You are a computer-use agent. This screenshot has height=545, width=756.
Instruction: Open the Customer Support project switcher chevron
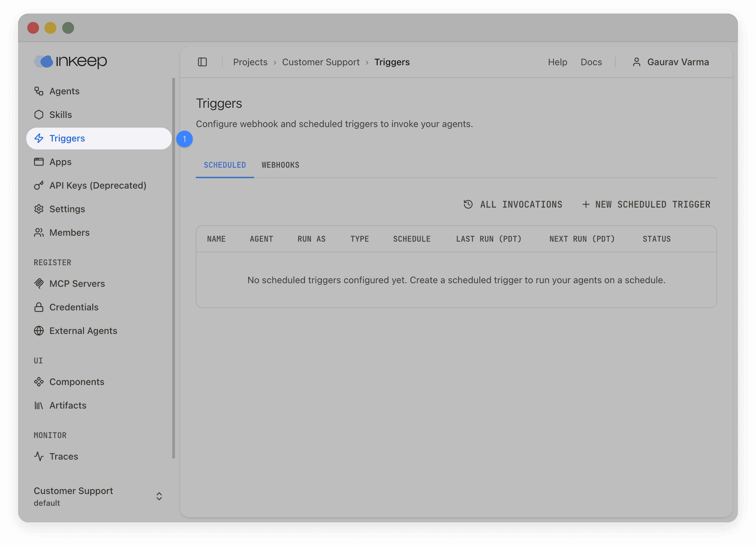coord(159,496)
